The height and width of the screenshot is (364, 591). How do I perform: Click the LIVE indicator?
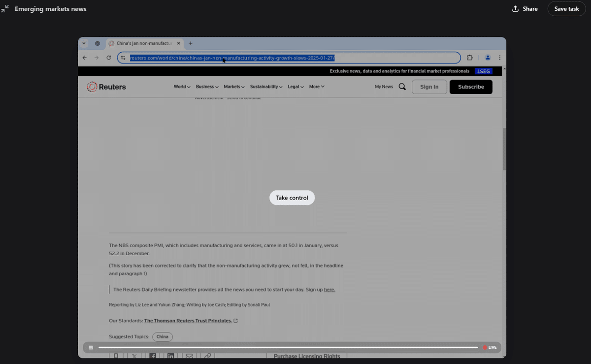tap(490, 347)
